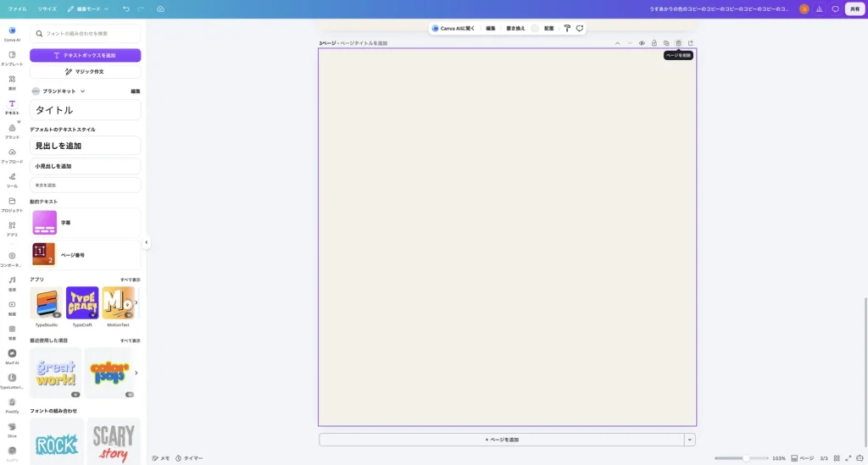This screenshot has width=868, height=465.
Task: Duplicate the page with the copy icon
Action: point(666,43)
